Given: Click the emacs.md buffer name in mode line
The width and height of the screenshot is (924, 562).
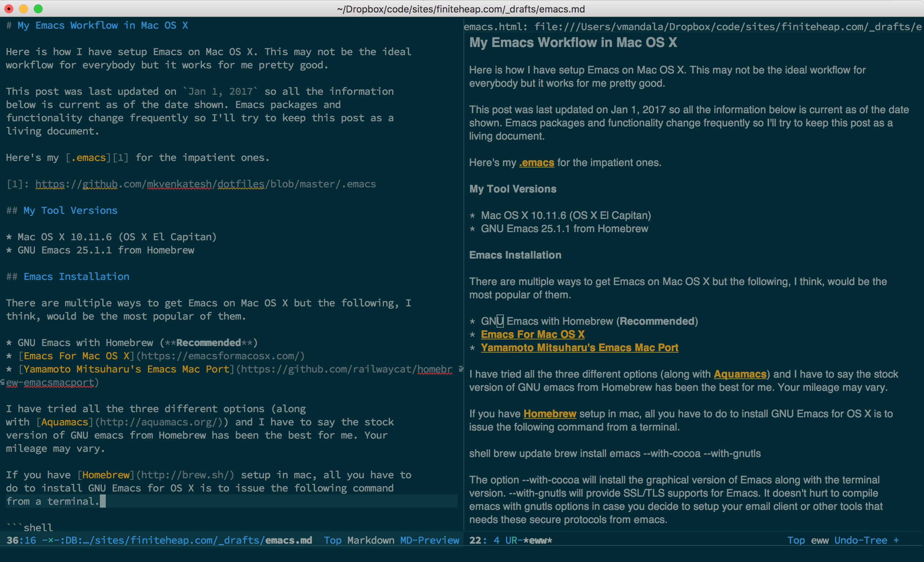Looking at the screenshot, I should click(x=289, y=540).
